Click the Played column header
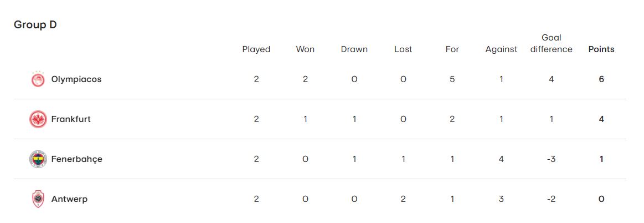The width and height of the screenshot is (644, 223). pos(256,49)
